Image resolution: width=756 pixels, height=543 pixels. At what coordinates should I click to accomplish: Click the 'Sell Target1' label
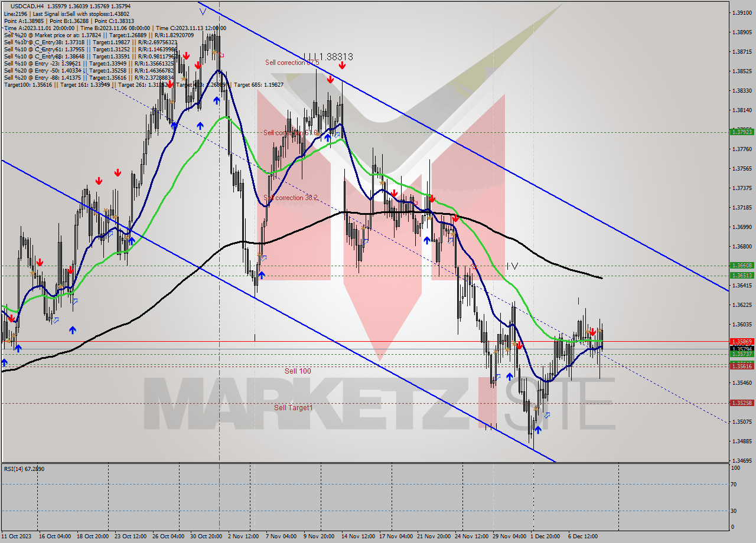(x=292, y=408)
